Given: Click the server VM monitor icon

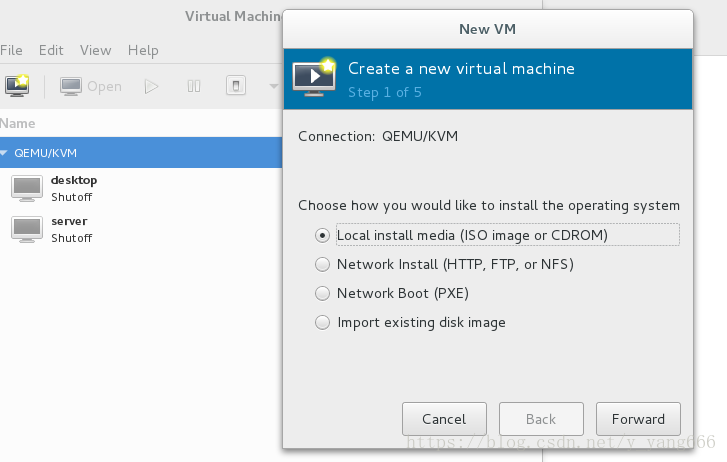Looking at the screenshot, I should tap(27, 229).
